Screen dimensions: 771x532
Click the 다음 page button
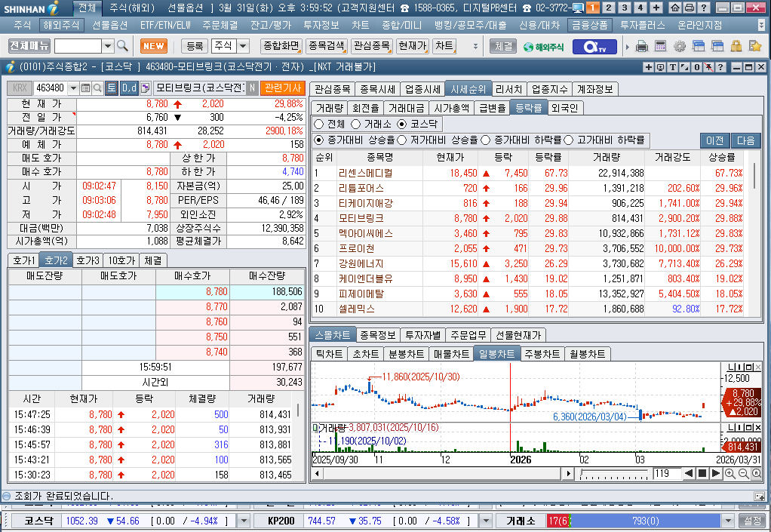coord(745,140)
